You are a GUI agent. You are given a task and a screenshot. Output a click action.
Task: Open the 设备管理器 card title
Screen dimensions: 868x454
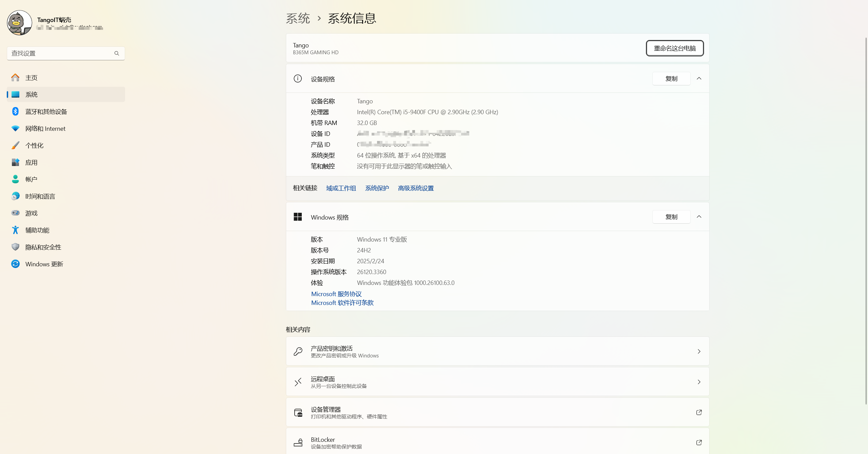(x=326, y=409)
